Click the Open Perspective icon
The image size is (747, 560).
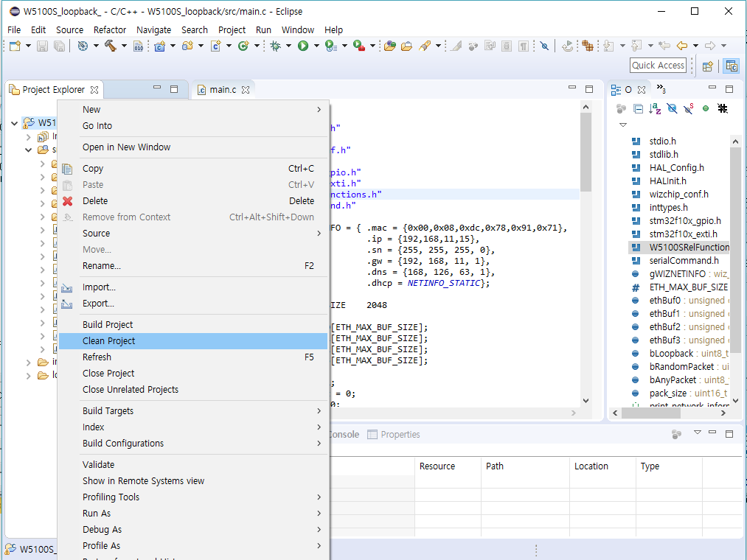click(708, 66)
